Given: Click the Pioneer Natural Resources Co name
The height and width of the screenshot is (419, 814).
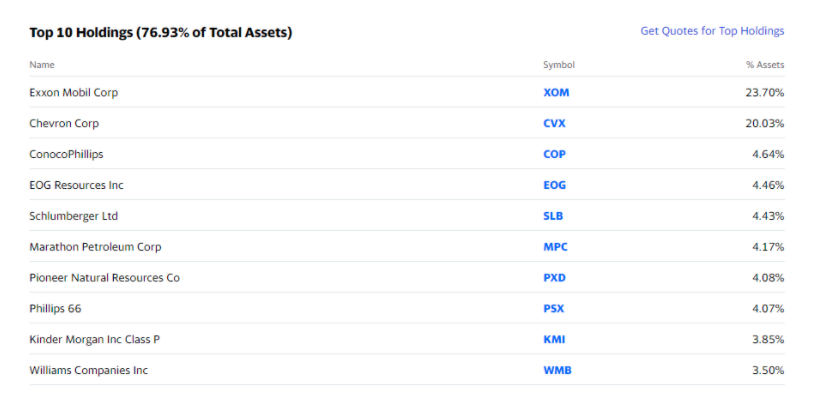Looking at the screenshot, I should coord(104,278).
